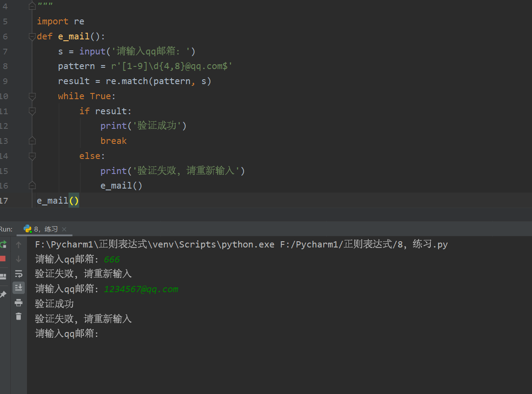
Task: Toggle soft-wrap in the console
Action: pos(19,274)
